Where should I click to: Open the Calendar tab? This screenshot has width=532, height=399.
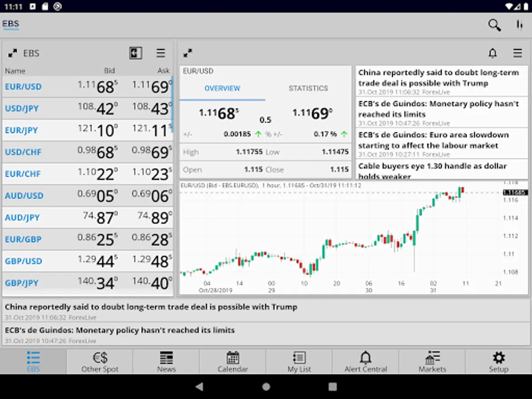tap(233, 361)
